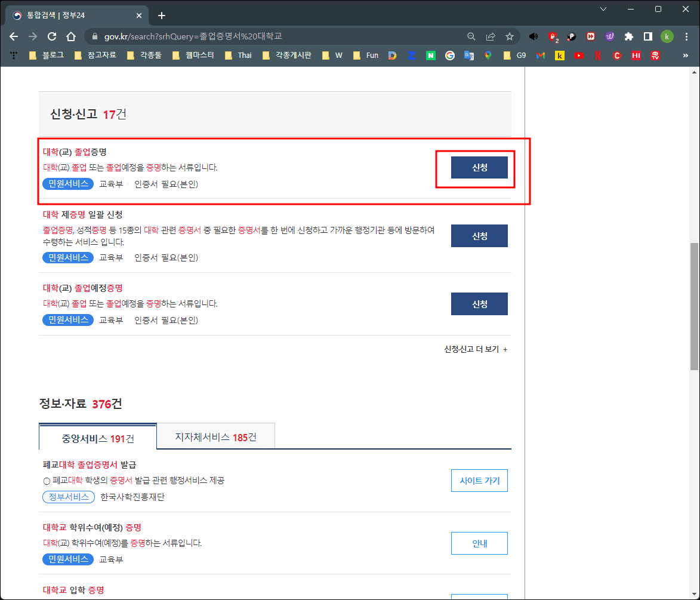Image resolution: width=700 pixels, height=600 pixels.
Task: Open Google Maps from the bookmarks bar
Action: [x=488, y=55]
